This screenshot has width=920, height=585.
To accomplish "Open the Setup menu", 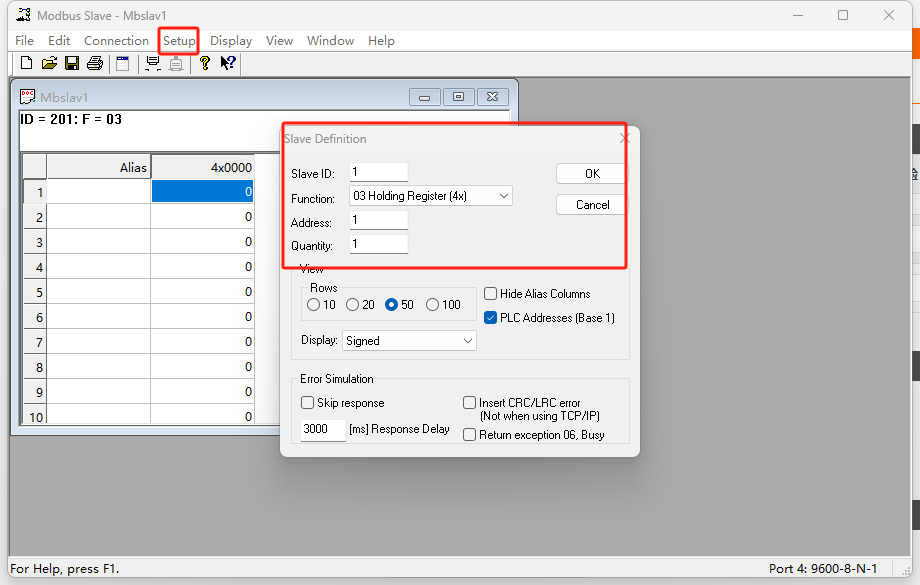I will [x=180, y=41].
